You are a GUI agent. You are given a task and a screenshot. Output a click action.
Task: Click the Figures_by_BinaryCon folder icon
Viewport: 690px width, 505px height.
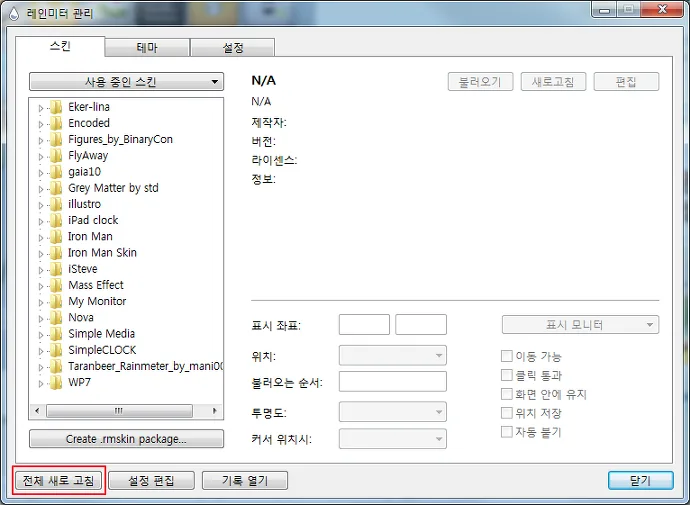[56, 139]
